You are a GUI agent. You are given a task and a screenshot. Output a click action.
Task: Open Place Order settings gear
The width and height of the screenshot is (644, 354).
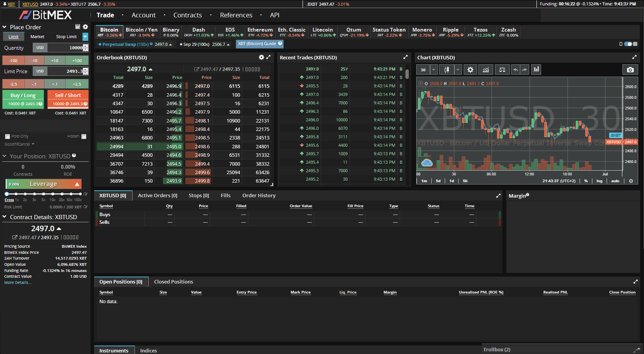coord(85,27)
